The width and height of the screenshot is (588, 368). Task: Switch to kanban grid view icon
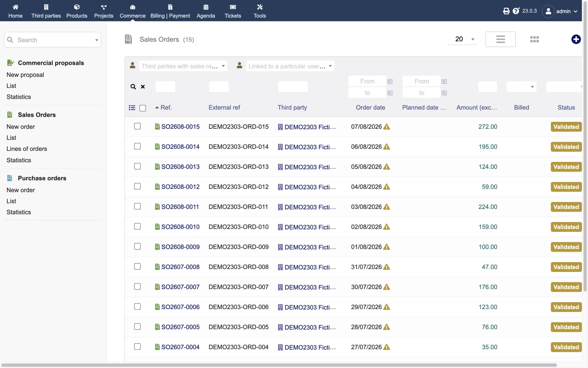(x=535, y=39)
